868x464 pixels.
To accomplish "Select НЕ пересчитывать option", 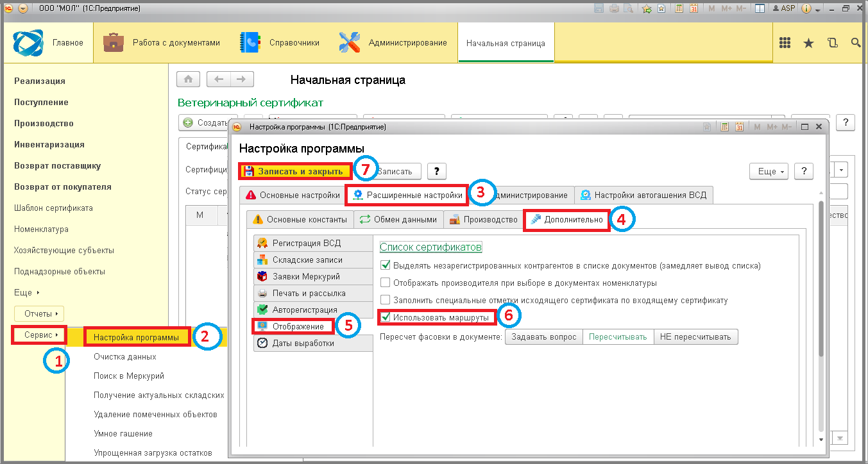I will tap(695, 337).
